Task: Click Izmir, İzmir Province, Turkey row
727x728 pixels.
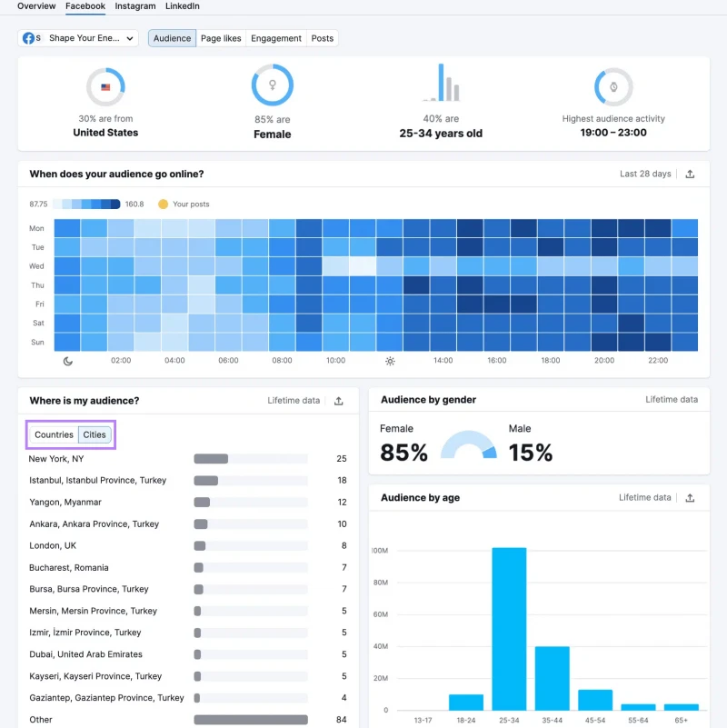Action: (x=187, y=633)
